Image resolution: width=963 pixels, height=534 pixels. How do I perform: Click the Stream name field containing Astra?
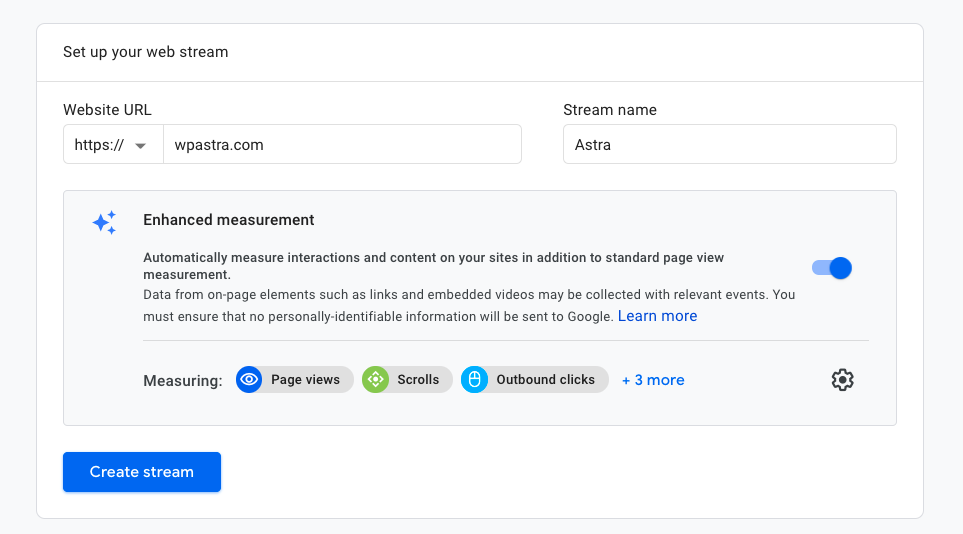click(x=730, y=144)
